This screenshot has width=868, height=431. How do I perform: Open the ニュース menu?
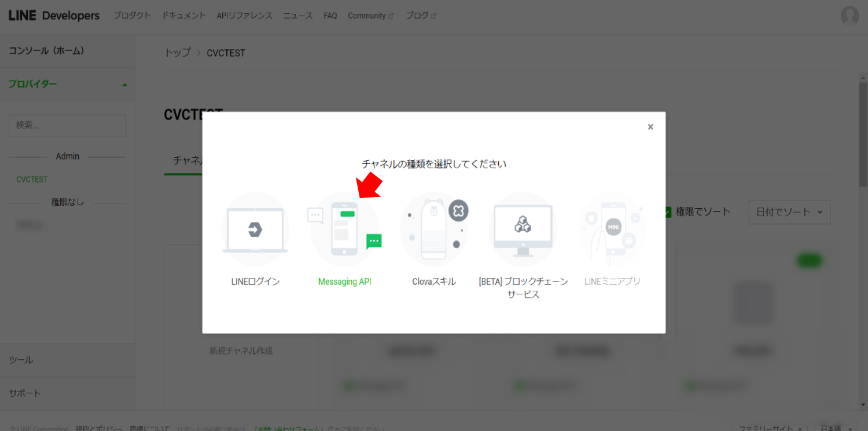coord(298,16)
